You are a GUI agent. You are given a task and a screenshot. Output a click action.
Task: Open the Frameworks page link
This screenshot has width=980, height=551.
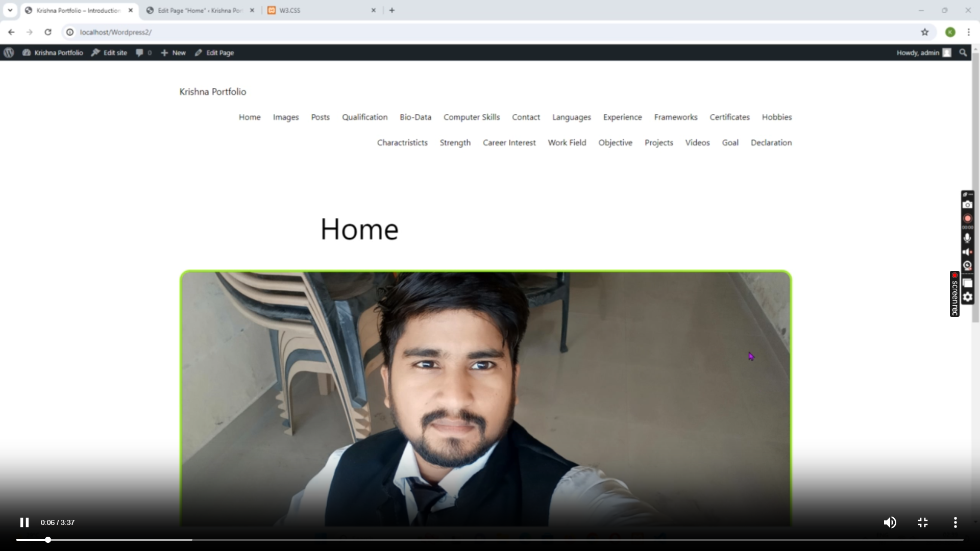(x=676, y=117)
